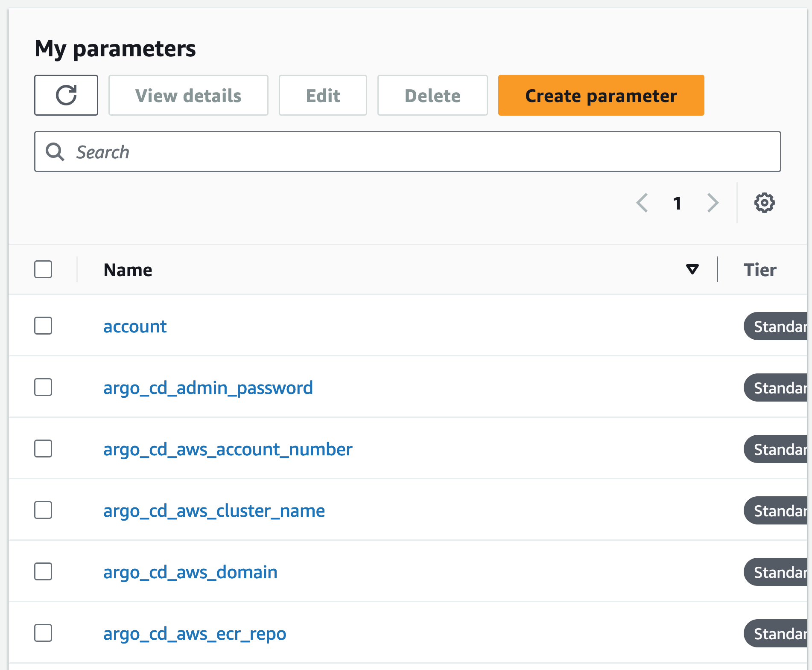Viewport: 812px width, 670px height.
Task: Click Standard tier badge for argo_cd_aws_ecr_repo
Action: coord(776,633)
